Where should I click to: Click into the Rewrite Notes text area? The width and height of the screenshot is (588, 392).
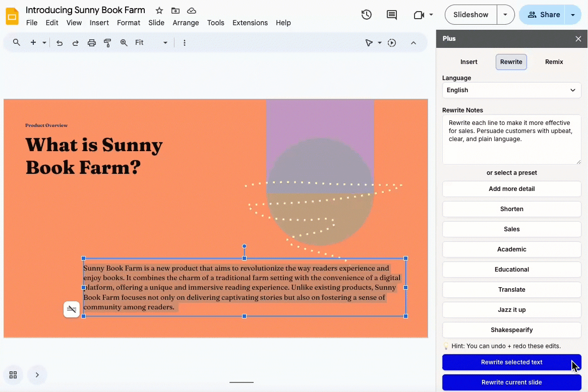click(511, 140)
